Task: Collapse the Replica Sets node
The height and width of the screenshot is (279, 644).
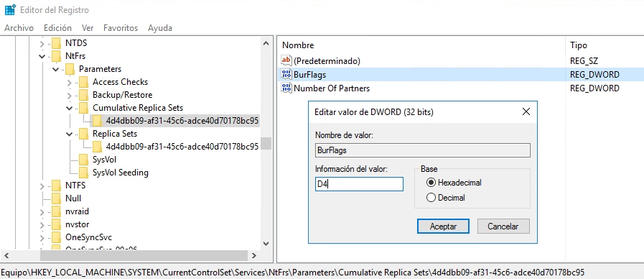Action: coord(70,134)
